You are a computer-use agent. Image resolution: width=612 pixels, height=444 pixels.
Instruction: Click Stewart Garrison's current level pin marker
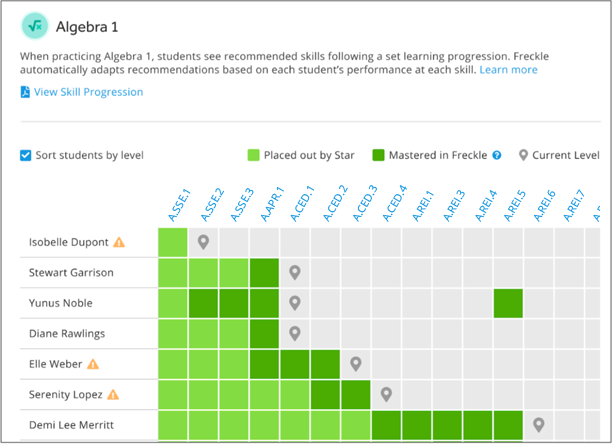pyautogui.click(x=294, y=272)
